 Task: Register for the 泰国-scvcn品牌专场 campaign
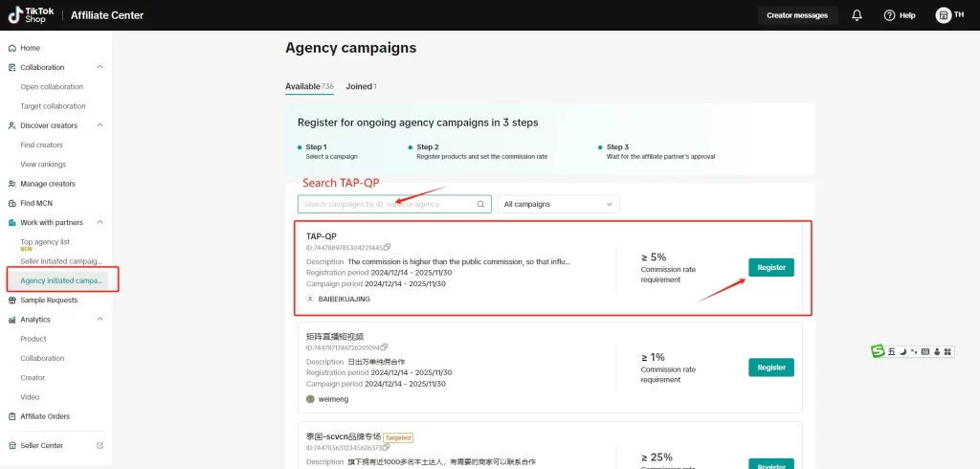[x=771, y=464]
